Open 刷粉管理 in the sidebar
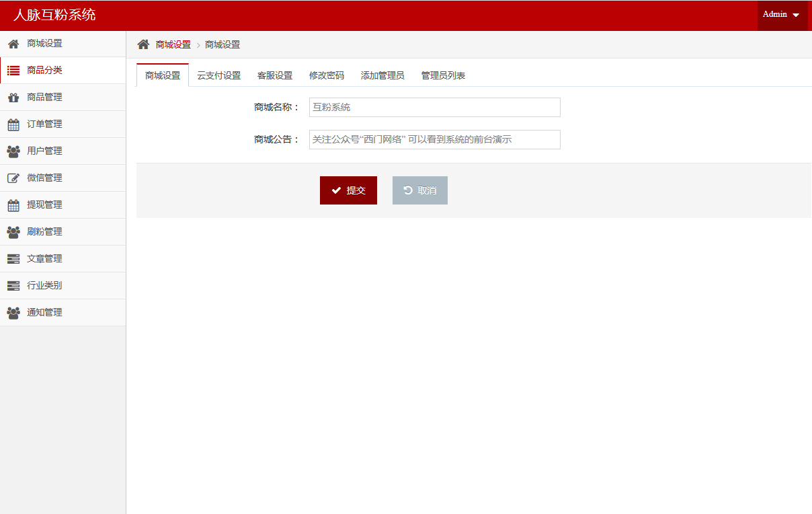This screenshot has width=812, height=514. (44, 232)
